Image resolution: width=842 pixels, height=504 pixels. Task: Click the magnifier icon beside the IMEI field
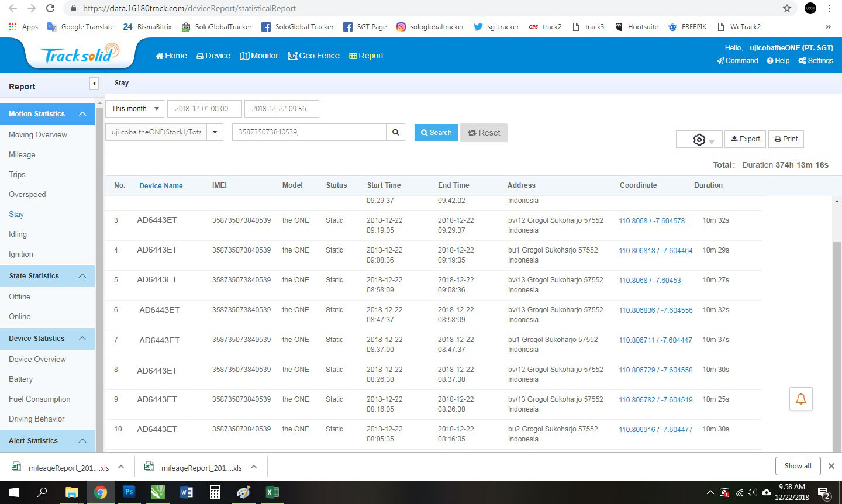pyautogui.click(x=395, y=133)
